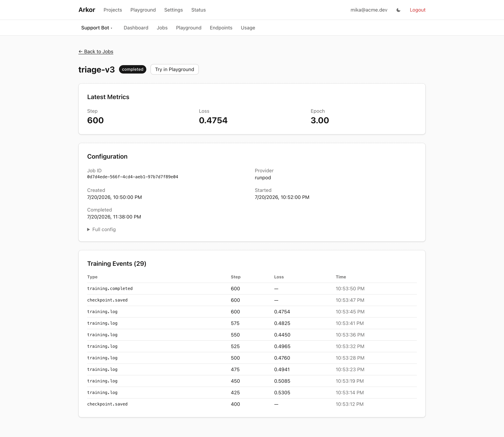Go back via Back to Jobs link
This screenshot has height=437, width=504.
[x=96, y=51]
